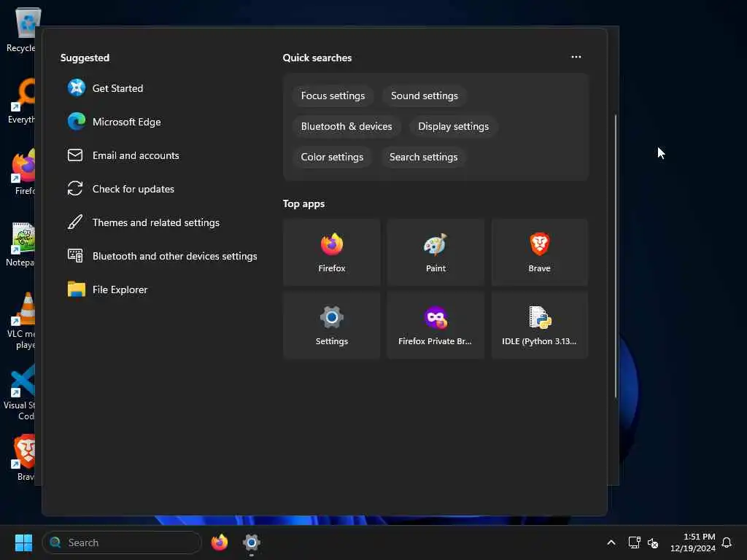Open the three-dots options menu
The width and height of the screenshot is (747, 560).
point(576,57)
